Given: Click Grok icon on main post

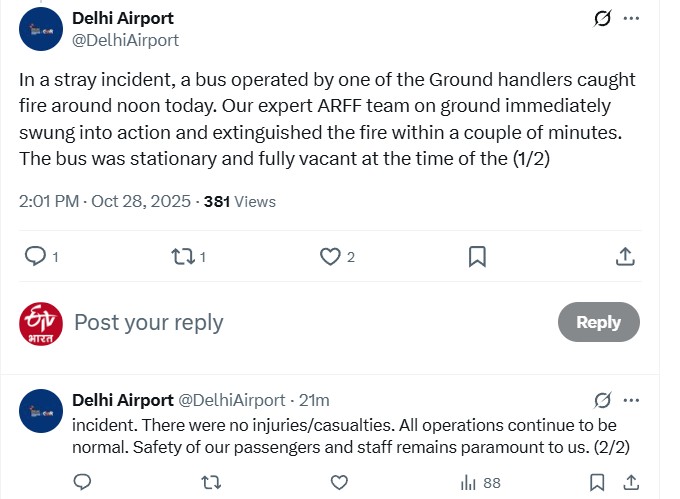Looking at the screenshot, I should click(x=602, y=19).
